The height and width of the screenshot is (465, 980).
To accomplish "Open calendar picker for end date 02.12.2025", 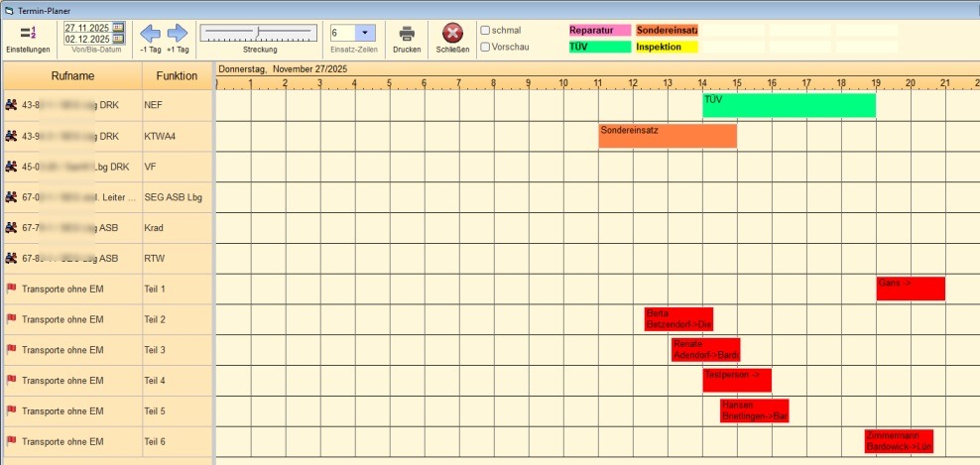I will pyautogui.click(x=119, y=39).
